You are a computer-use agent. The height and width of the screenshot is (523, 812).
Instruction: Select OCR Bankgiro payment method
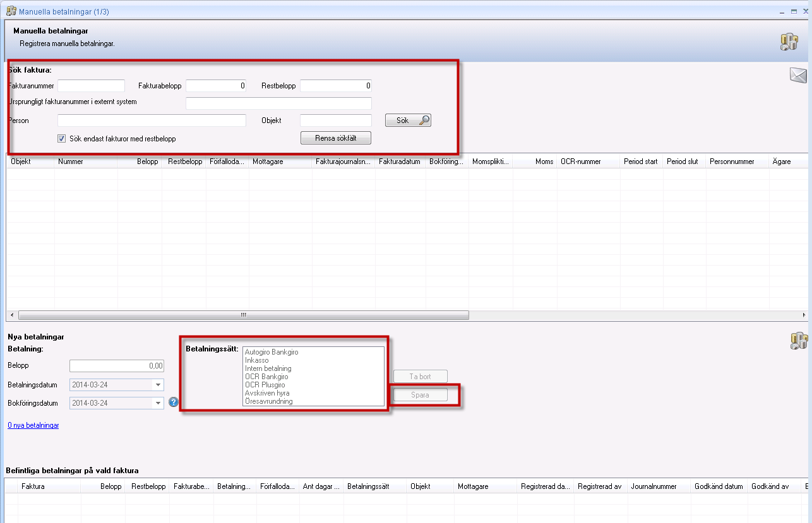coord(265,377)
